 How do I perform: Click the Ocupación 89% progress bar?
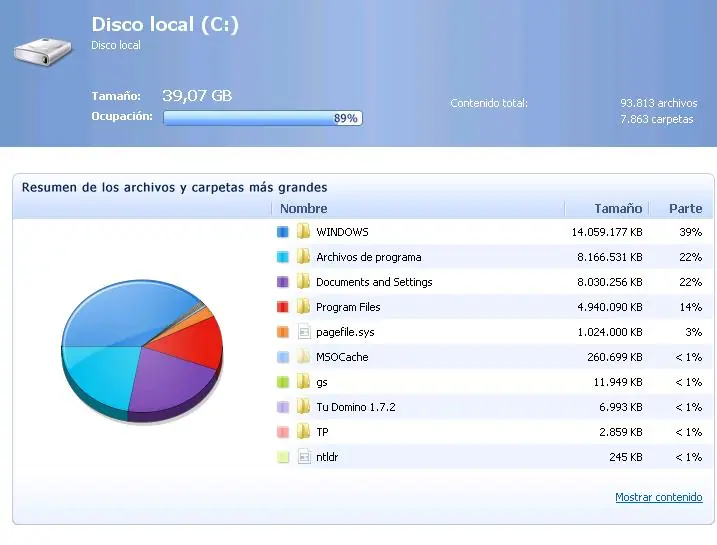click(263, 118)
